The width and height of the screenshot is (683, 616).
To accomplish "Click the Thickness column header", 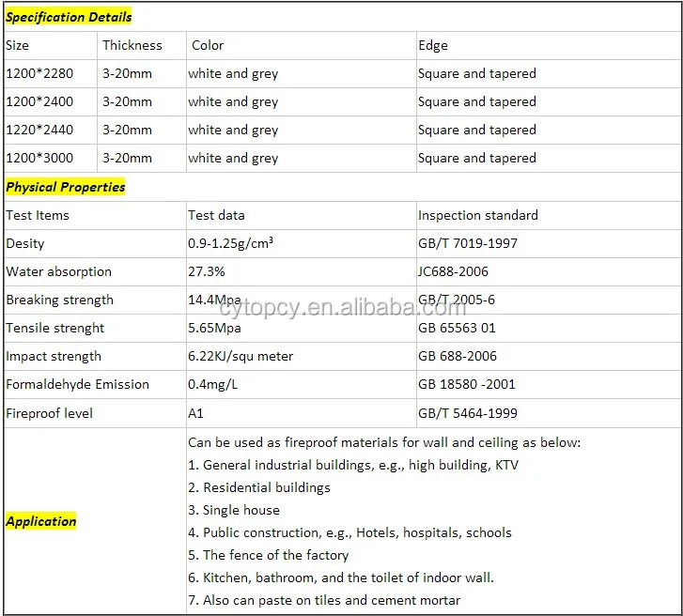I will coord(132,45).
